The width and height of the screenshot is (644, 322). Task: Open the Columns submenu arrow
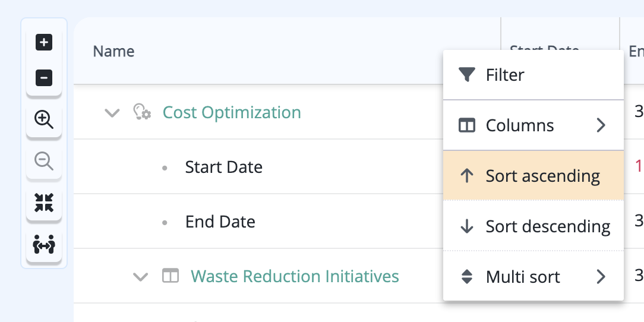[601, 125]
